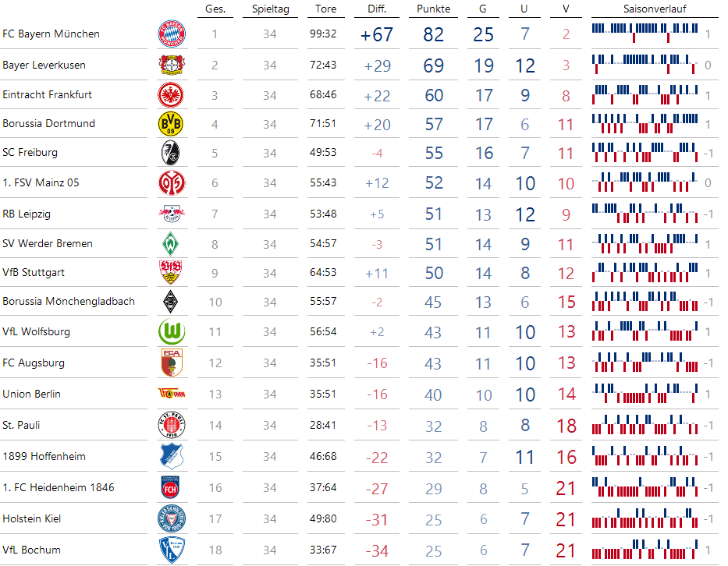Click the Bayer Leverkusen badge

[x=173, y=65]
